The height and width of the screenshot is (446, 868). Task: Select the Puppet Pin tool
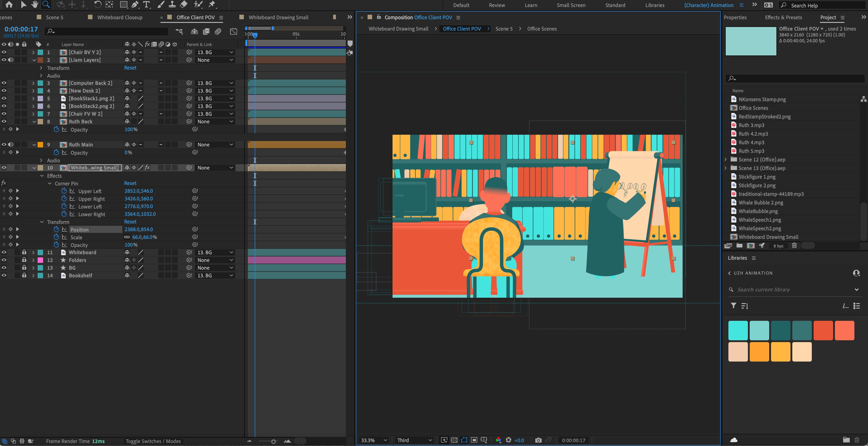tap(212, 5)
